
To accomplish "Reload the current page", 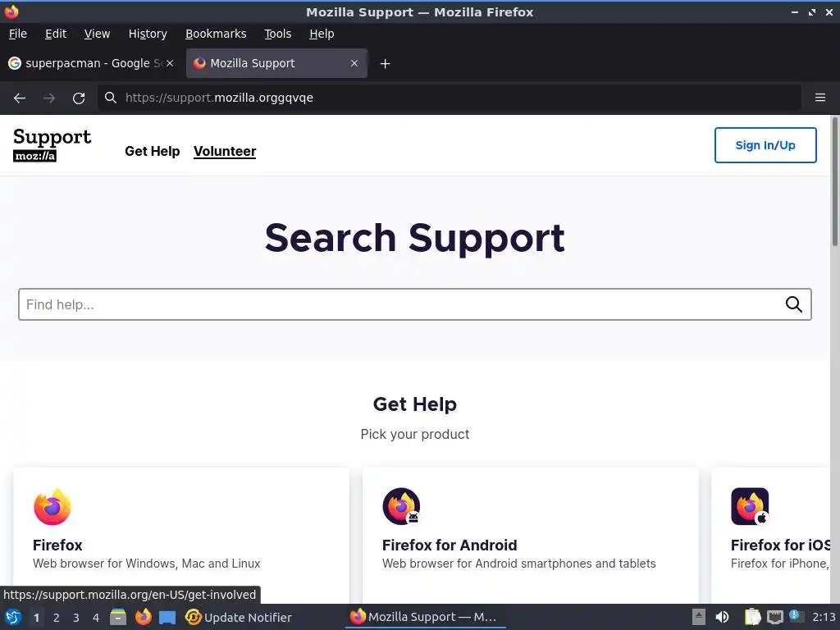I will pos(79,98).
